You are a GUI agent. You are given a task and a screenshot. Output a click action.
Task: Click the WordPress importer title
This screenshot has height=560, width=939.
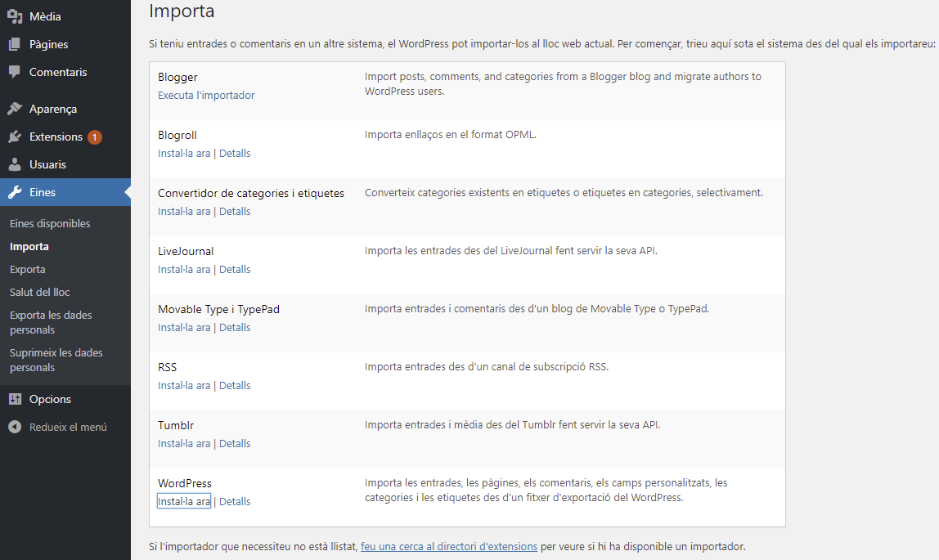tap(185, 483)
